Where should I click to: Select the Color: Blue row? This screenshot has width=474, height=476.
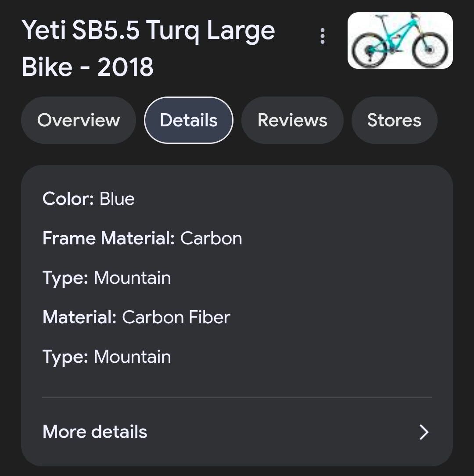pos(89,199)
